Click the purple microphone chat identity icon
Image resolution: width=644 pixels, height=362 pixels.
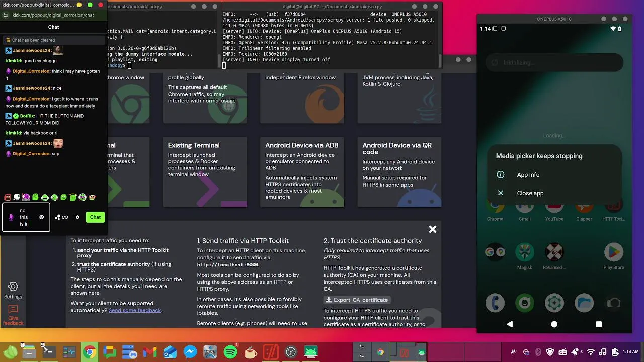11,217
